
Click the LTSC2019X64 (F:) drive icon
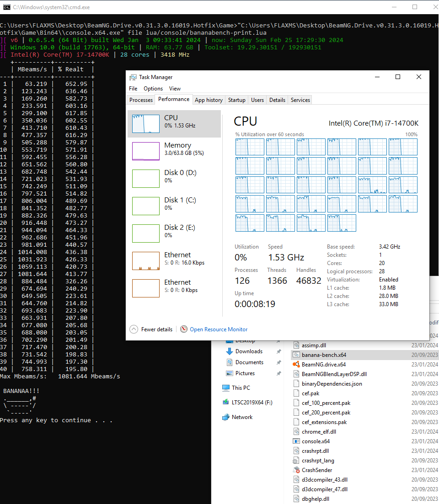[x=226, y=403]
